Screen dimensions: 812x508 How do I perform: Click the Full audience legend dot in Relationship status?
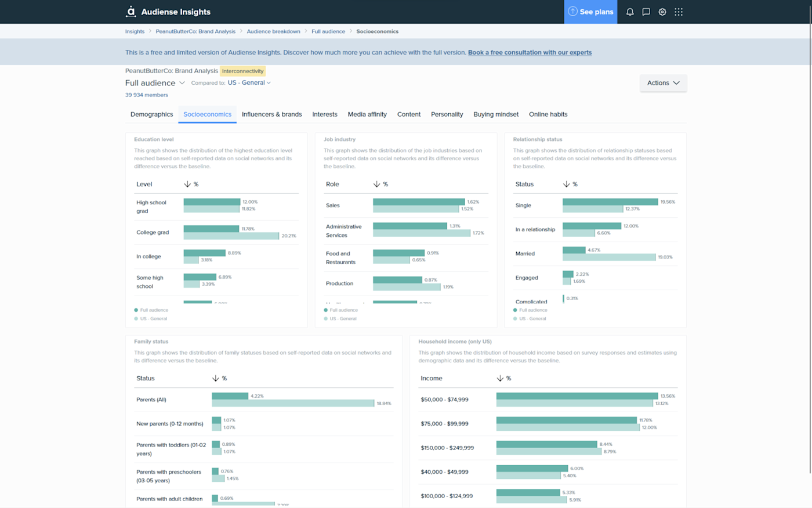(x=515, y=310)
